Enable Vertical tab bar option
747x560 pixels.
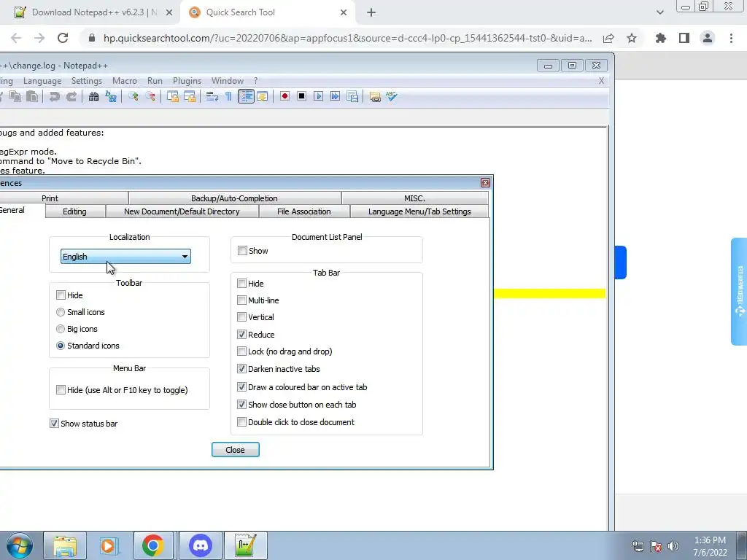[241, 317]
